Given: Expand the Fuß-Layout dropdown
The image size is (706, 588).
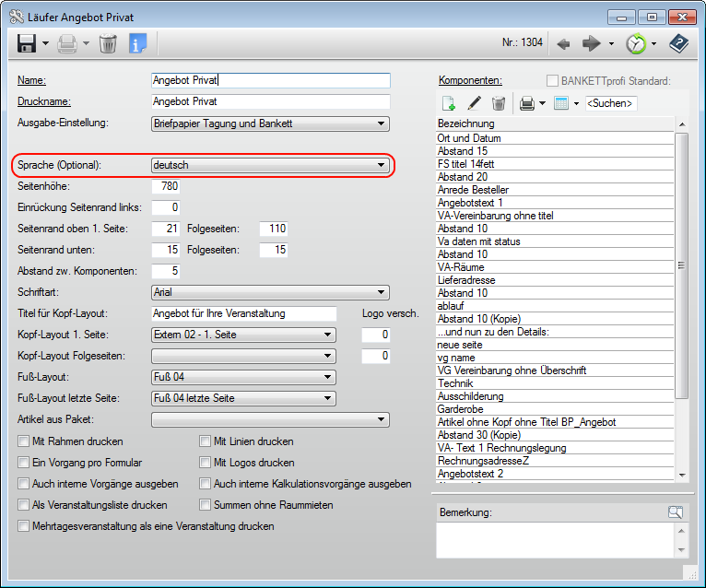Looking at the screenshot, I should pos(327,377).
